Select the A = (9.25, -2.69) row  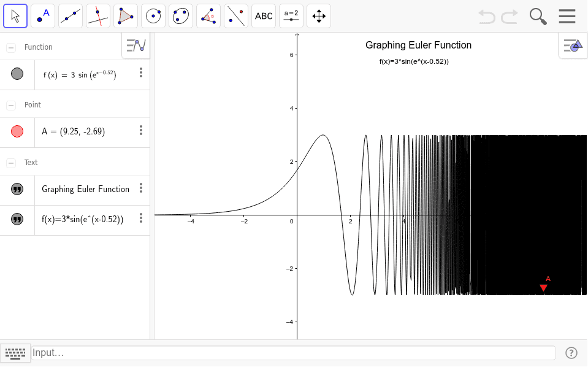[x=92, y=132]
